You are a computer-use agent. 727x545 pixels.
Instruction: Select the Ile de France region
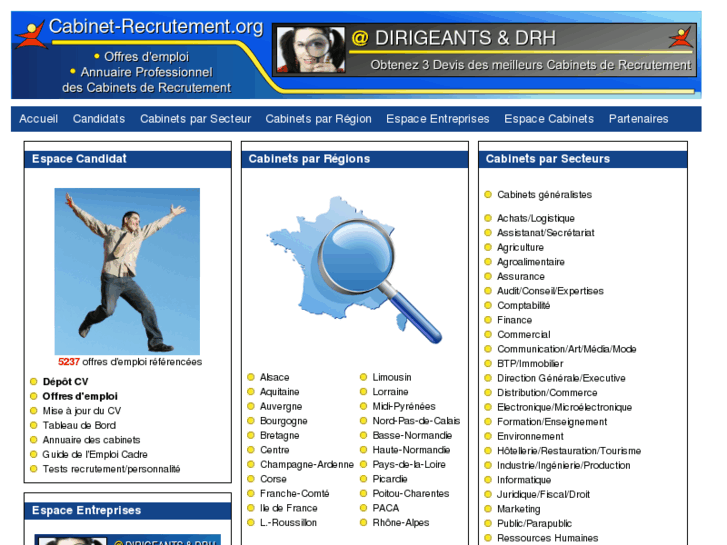pyautogui.click(x=288, y=508)
